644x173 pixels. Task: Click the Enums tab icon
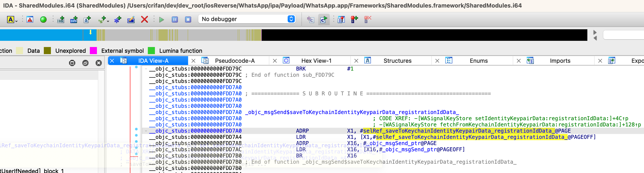click(x=449, y=60)
